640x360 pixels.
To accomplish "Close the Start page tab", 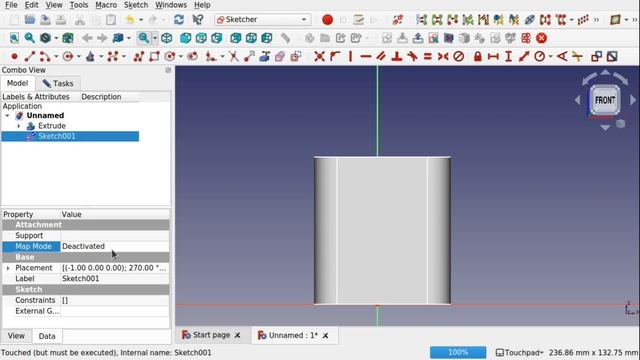I will coord(237,335).
